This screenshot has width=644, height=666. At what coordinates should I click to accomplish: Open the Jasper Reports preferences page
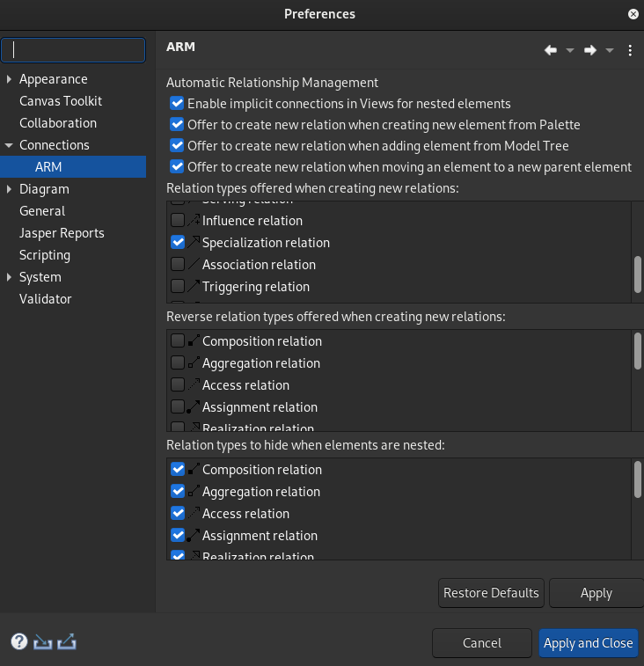[62, 233]
